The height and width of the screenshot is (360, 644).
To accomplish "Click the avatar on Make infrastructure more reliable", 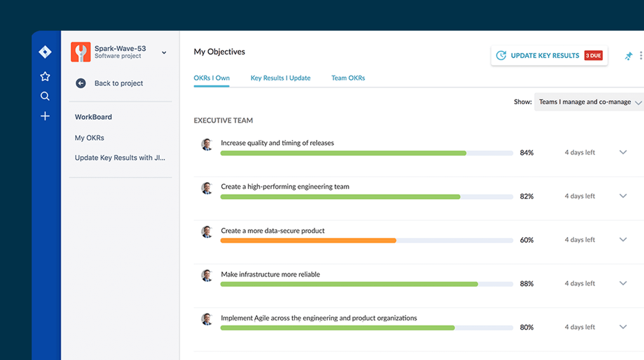I will [207, 277].
